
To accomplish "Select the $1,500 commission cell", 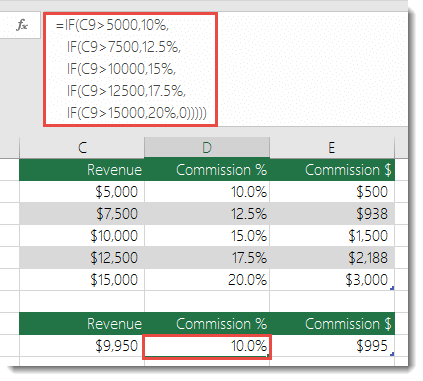I will [332, 236].
